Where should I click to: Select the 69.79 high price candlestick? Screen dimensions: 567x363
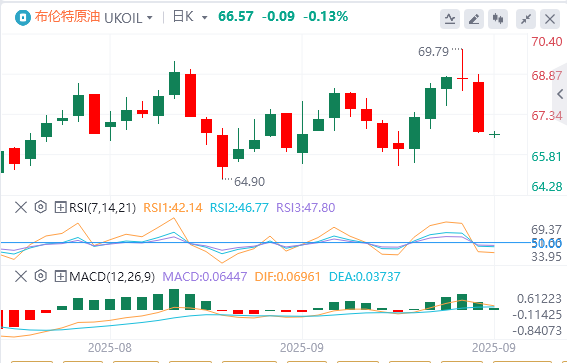point(462,70)
